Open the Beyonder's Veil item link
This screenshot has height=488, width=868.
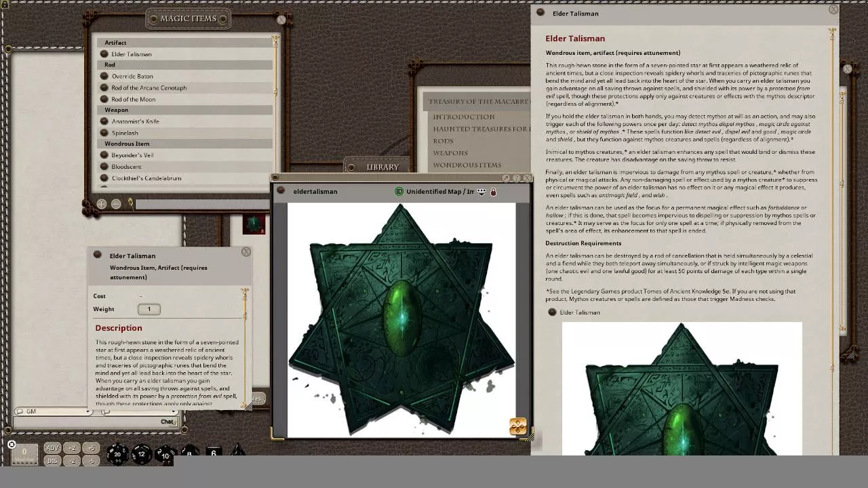[x=104, y=155]
